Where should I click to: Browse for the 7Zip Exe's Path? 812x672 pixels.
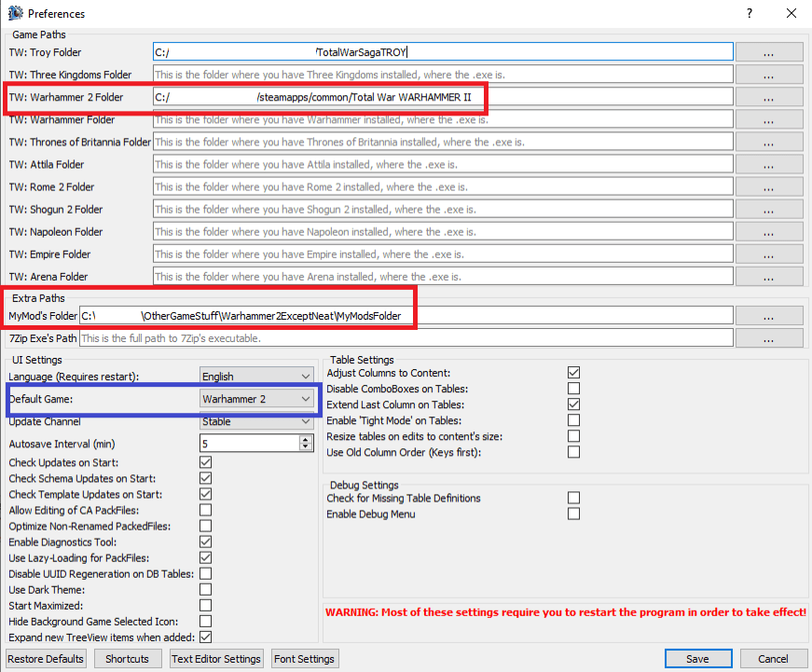(768, 337)
